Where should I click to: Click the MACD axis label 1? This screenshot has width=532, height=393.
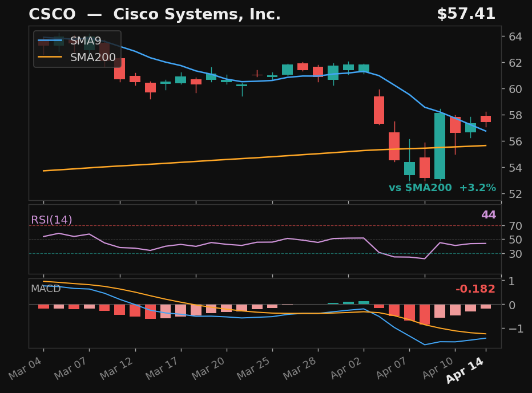click(511, 281)
